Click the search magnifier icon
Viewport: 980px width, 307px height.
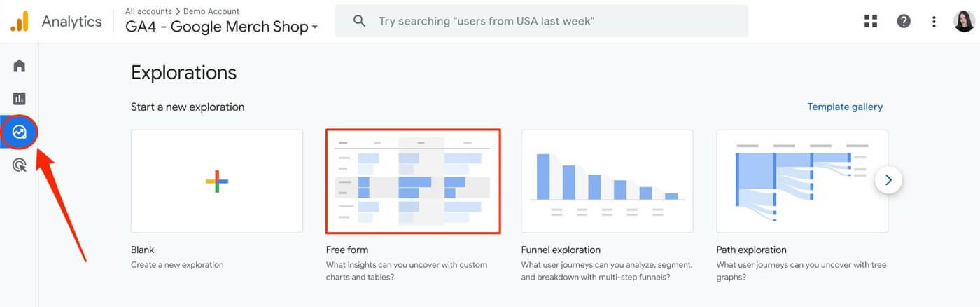coord(360,21)
